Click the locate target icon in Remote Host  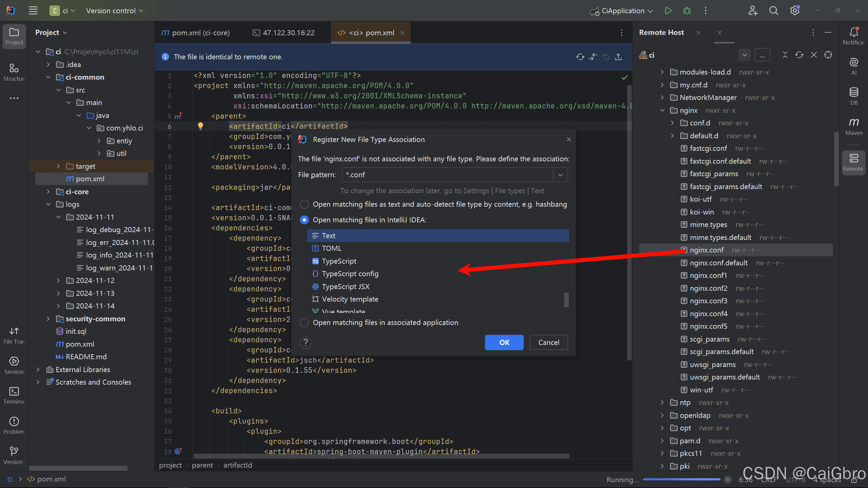(x=828, y=55)
